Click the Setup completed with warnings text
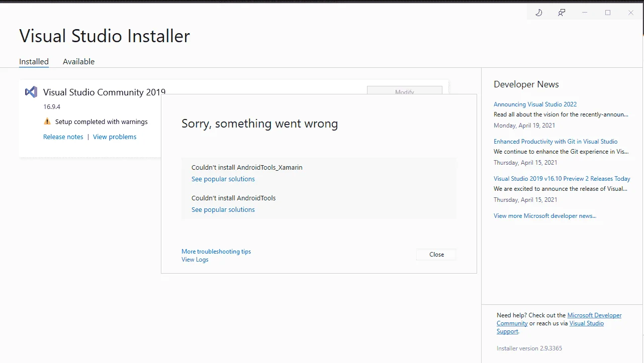644x363 pixels. [x=102, y=122]
